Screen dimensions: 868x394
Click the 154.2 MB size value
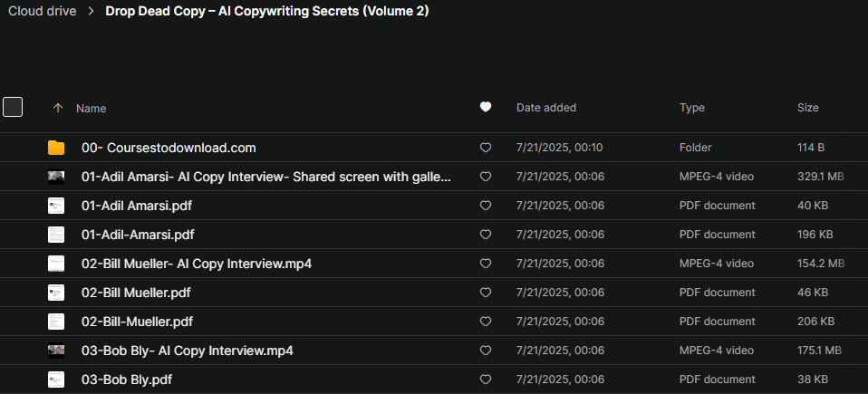821,264
